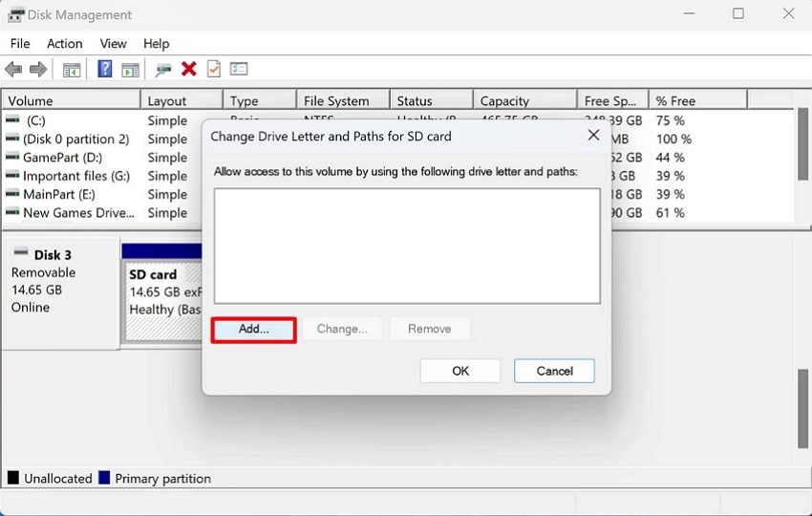Screen dimensions: 812x516
Task: Click the drive icon beside MainPart (E:)
Action: [12, 193]
